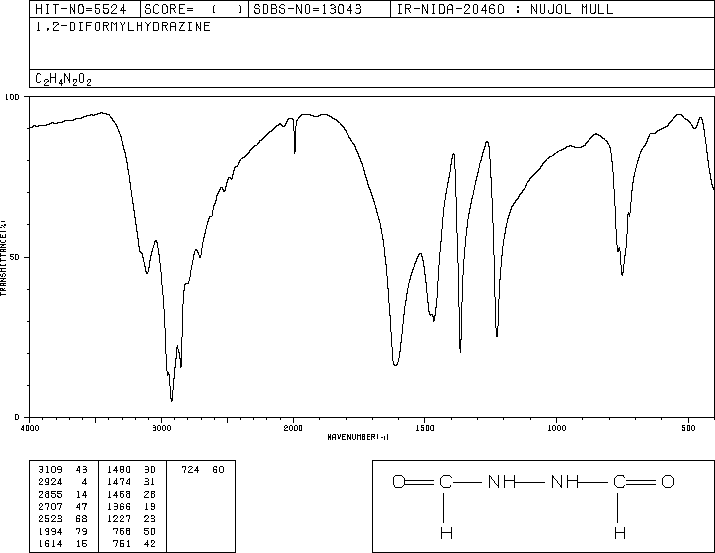This screenshot has width=715, height=553.
Task: Select peak table entry 1474
Action: pos(119,482)
